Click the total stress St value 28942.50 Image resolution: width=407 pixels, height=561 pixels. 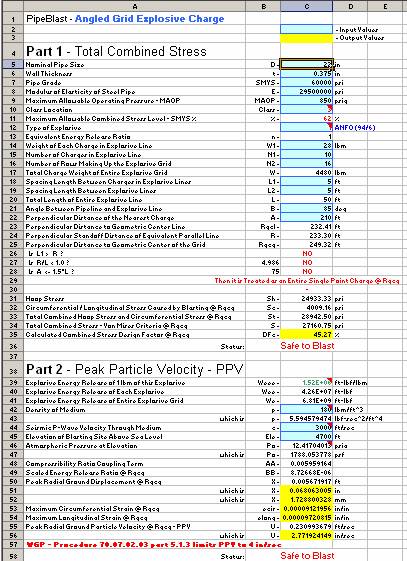point(307,316)
